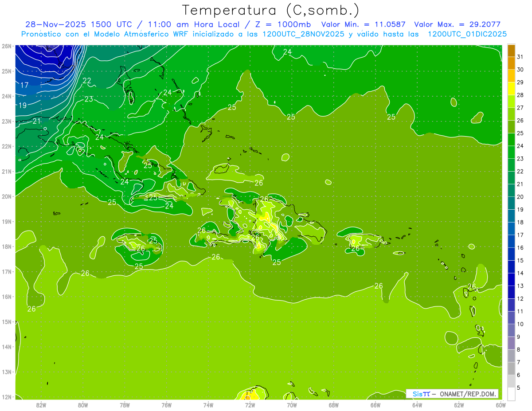Click the "24N" latitude axis label
This screenshot has width=532, height=411.
(x=6, y=96)
